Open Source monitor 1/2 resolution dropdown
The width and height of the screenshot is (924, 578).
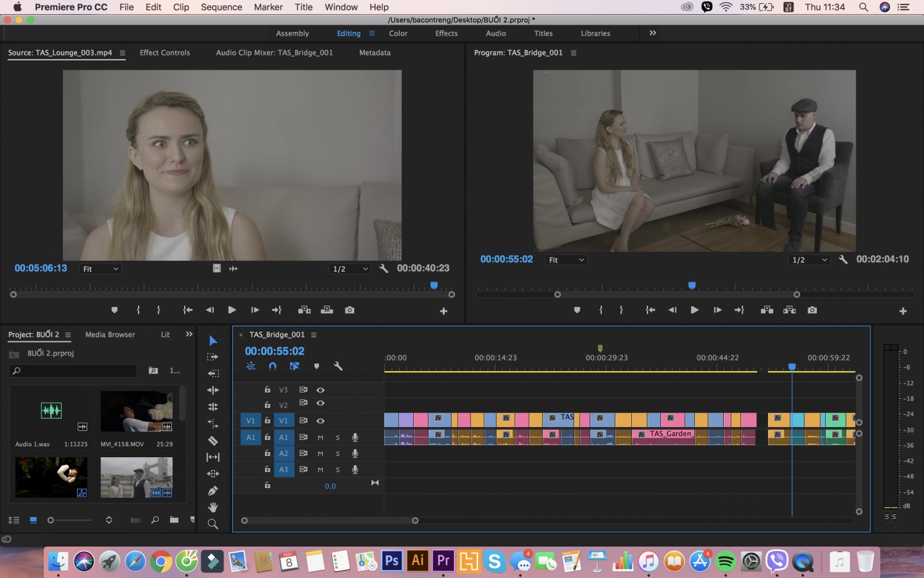[351, 269]
